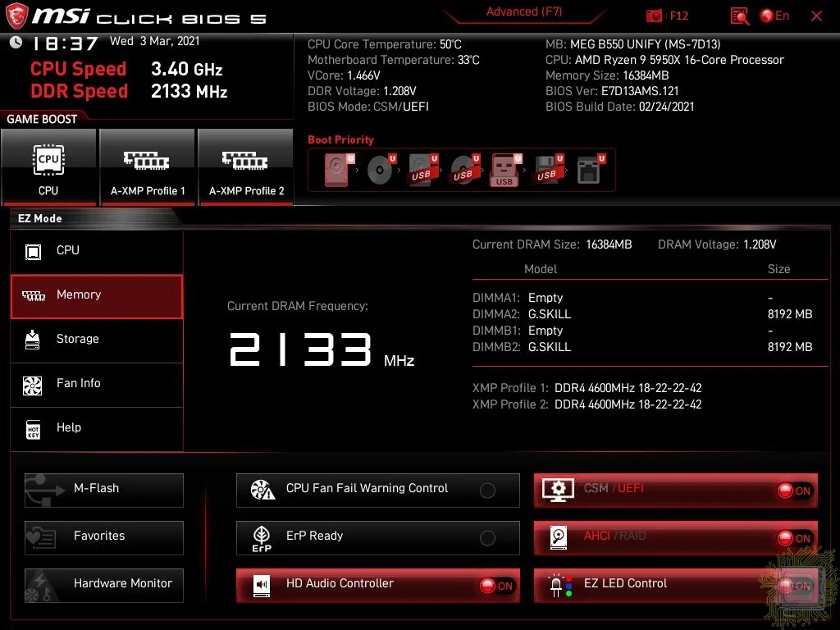Select the DIMMB2 G.SKILL row
This screenshot has width=840, height=630.
tap(642, 347)
